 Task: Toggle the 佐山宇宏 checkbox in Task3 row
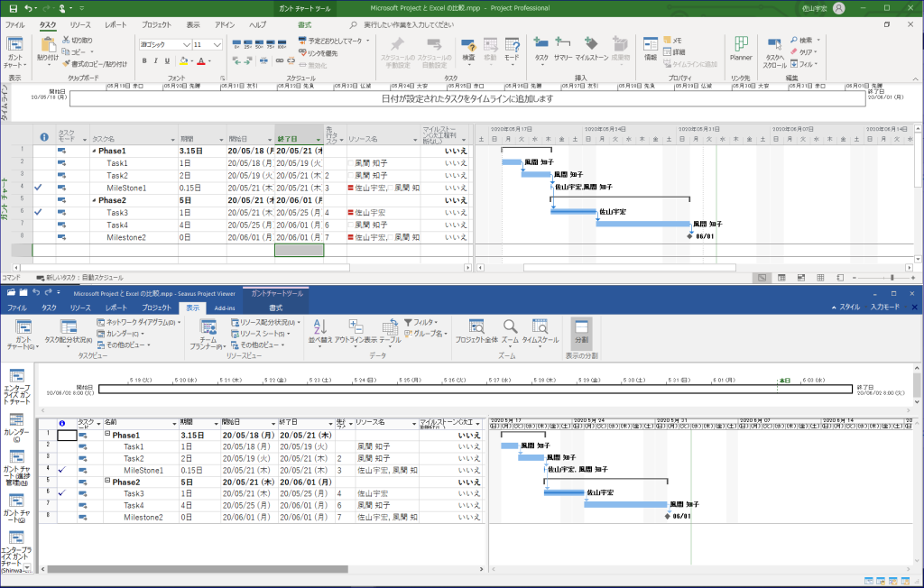coord(351,213)
